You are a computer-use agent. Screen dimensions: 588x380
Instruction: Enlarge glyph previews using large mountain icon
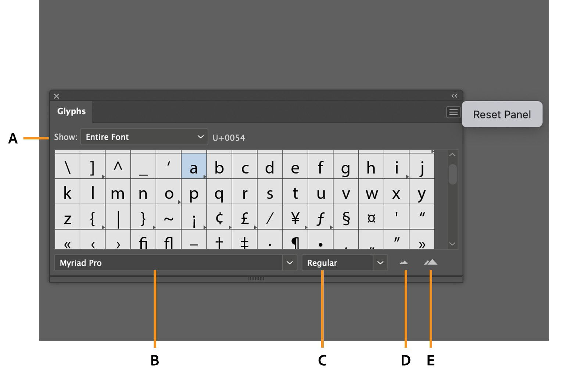click(431, 263)
